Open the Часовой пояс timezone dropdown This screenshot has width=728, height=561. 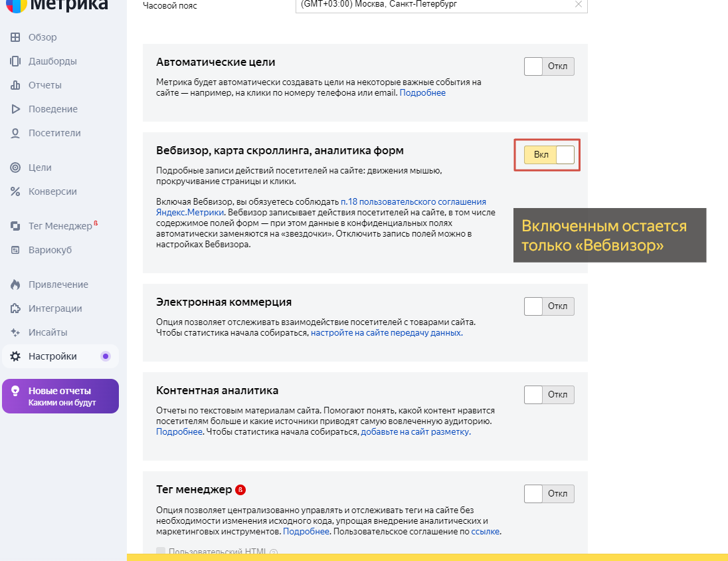click(x=441, y=5)
